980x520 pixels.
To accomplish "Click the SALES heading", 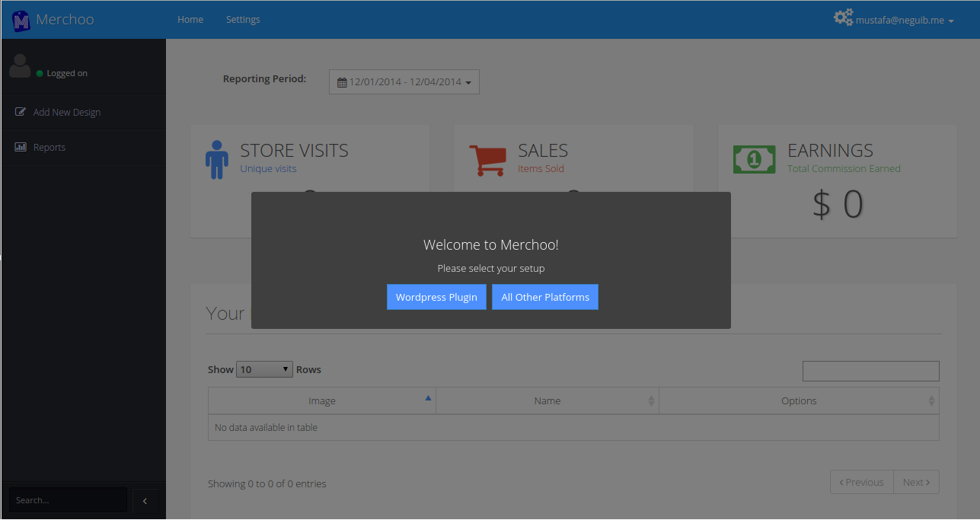I will coord(543,151).
